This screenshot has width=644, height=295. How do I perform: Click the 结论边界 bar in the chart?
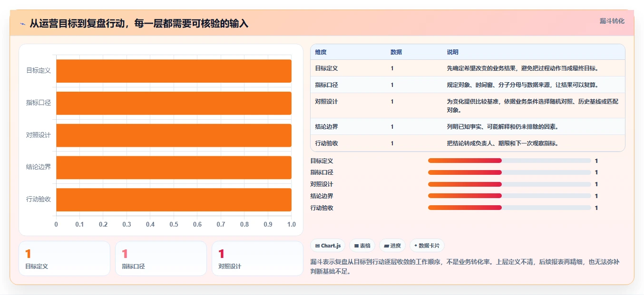(x=174, y=167)
